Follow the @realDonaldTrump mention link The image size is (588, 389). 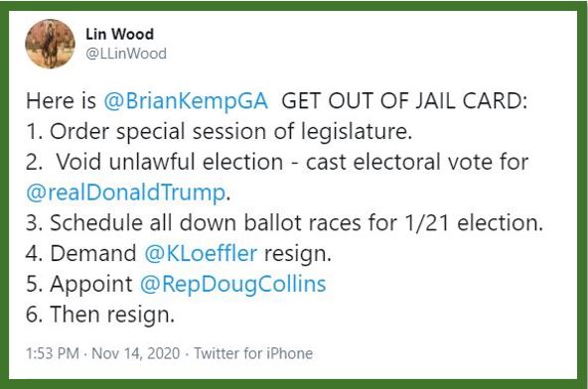pos(125,193)
